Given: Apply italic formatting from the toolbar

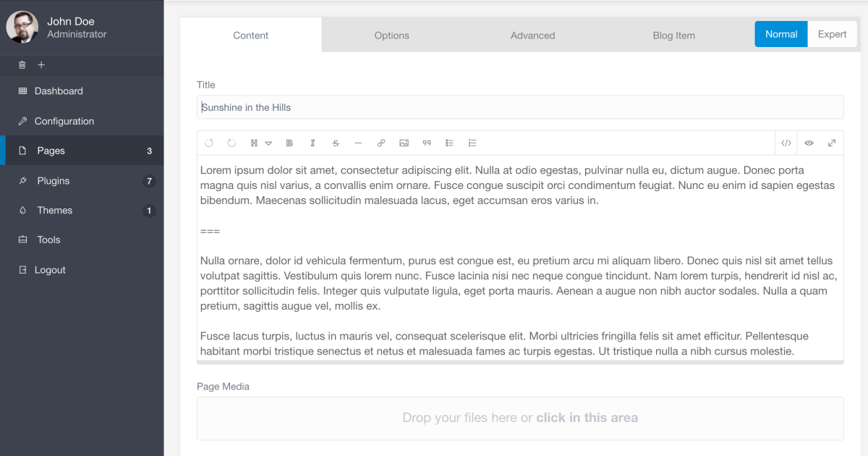Looking at the screenshot, I should [x=312, y=143].
